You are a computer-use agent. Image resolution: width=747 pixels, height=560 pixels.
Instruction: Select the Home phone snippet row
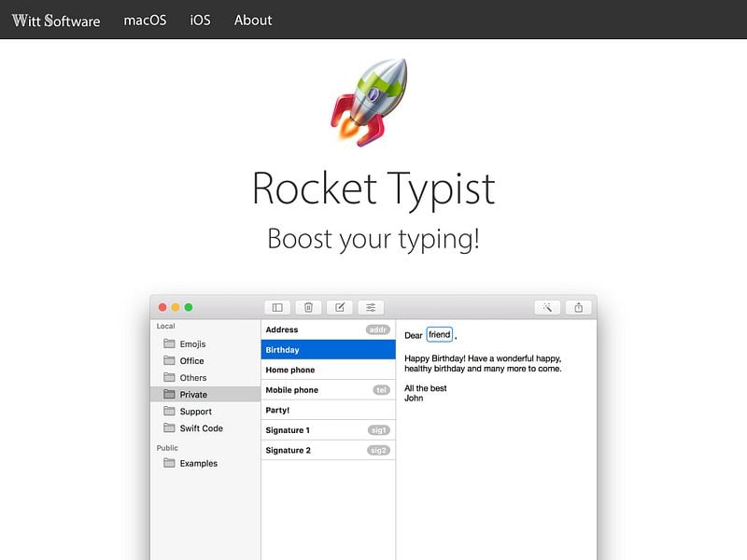pyautogui.click(x=329, y=370)
